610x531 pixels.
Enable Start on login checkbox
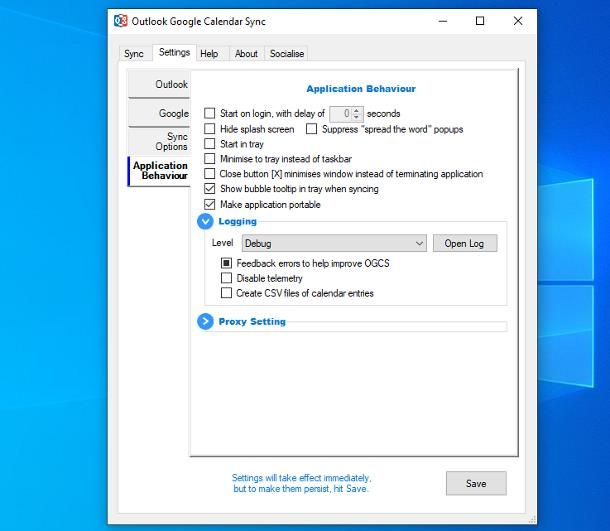pyautogui.click(x=210, y=113)
